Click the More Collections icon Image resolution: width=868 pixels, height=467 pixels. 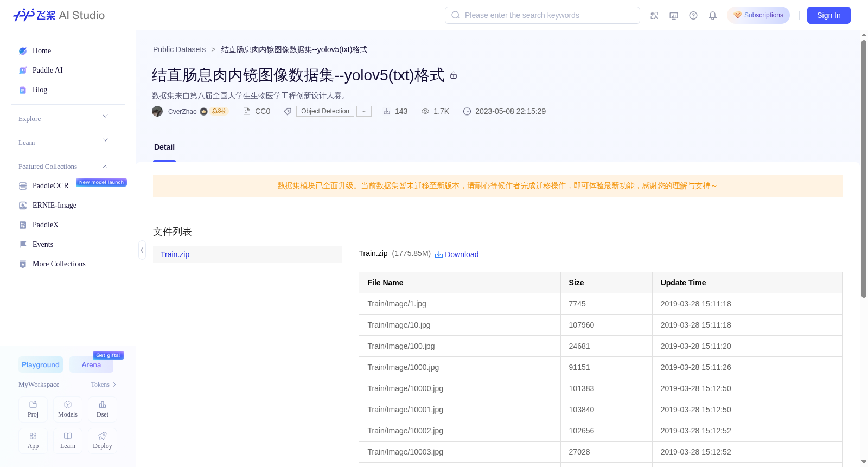[x=23, y=264]
